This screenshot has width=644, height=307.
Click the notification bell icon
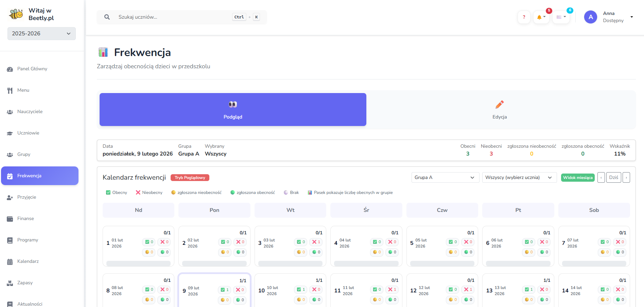click(541, 17)
